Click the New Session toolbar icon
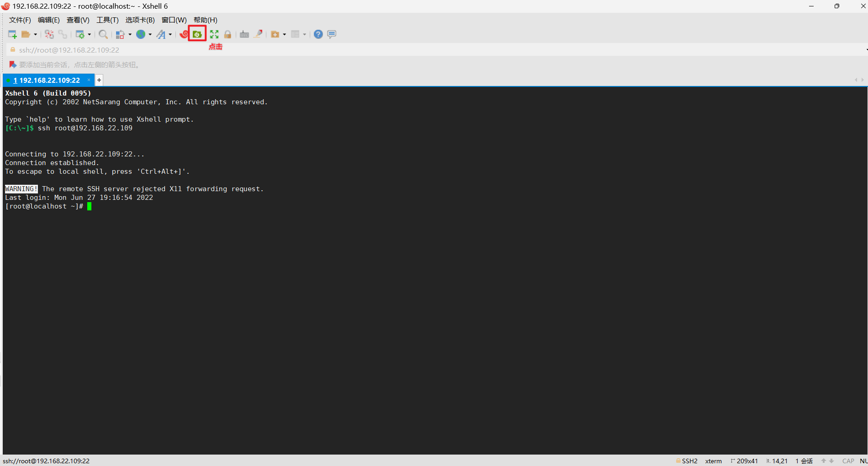The image size is (868, 466). (x=12, y=34)
